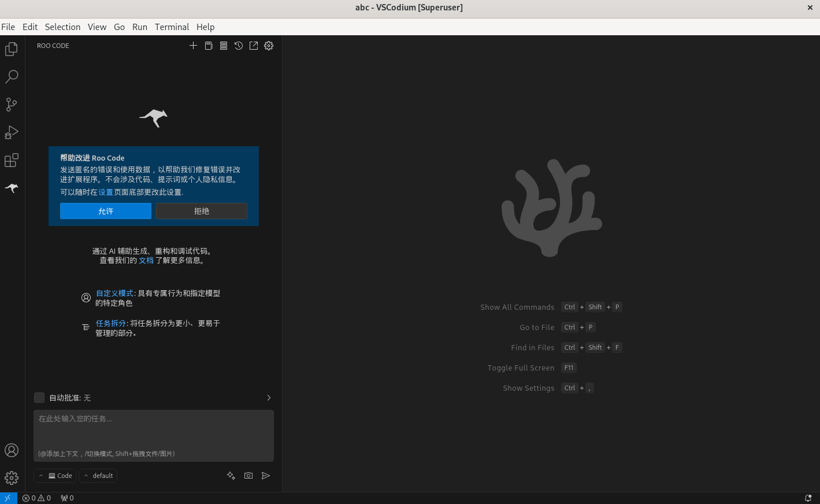Open the Extensions view

coord(12,160)
